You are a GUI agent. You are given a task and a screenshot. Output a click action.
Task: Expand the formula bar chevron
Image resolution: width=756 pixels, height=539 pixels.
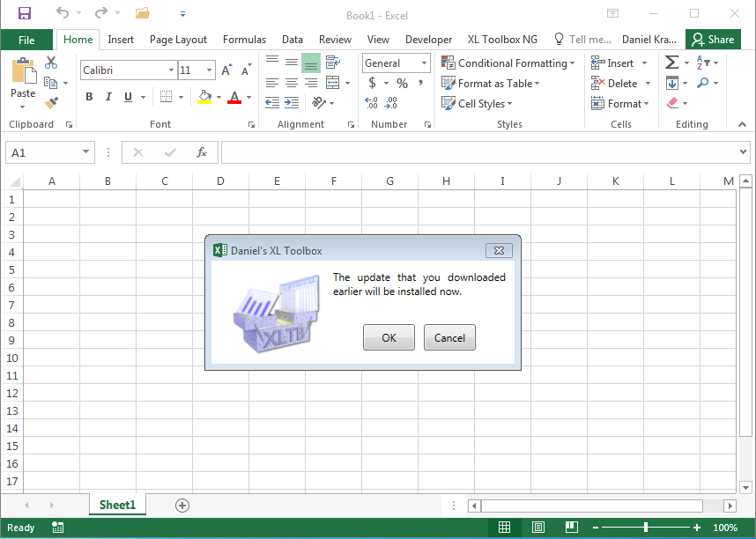click(743, 151)
